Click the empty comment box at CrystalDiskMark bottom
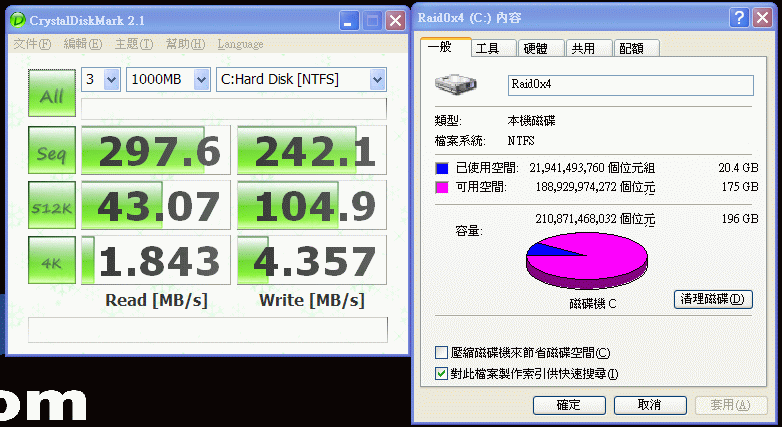This screenshot has height=427, width=782. (x=207, y=330)
